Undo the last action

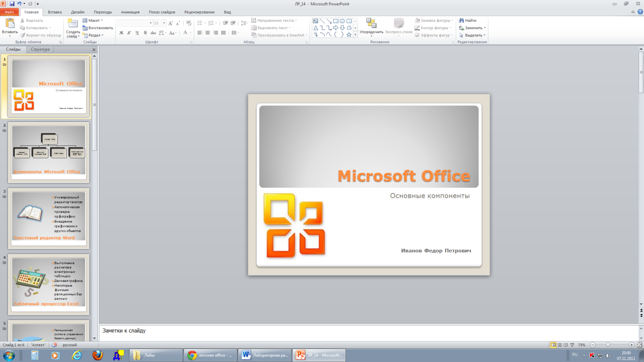[x=19, y=3]
